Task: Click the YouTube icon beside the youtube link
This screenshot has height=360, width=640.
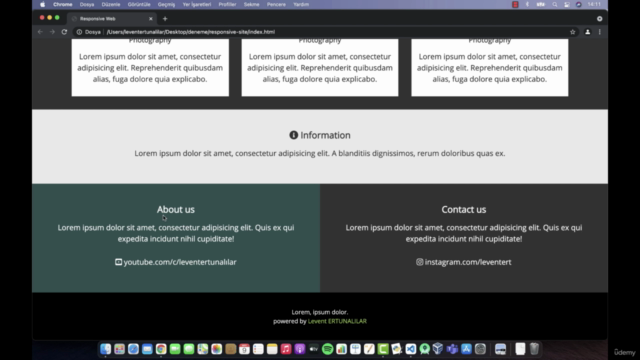Action: [118, 262]
